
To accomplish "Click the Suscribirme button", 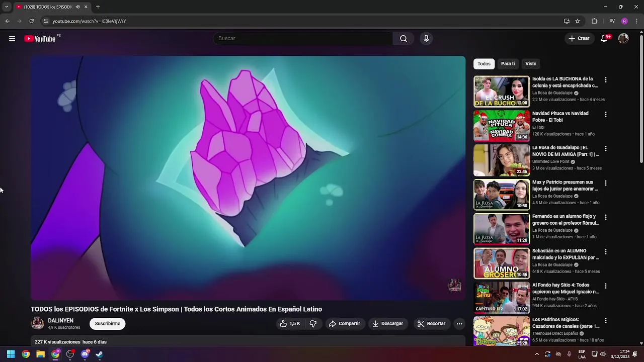I will click(x=108, y=324).
